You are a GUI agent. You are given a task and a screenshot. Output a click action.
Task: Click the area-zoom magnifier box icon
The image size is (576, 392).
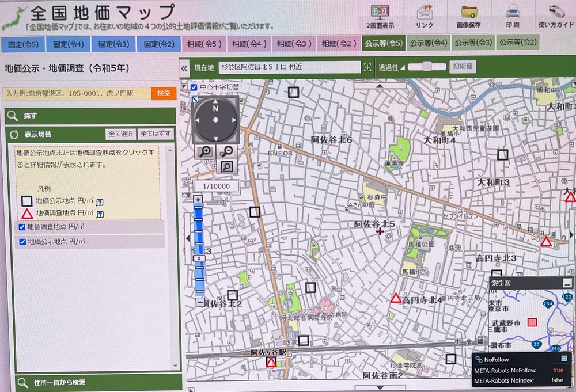226,168
